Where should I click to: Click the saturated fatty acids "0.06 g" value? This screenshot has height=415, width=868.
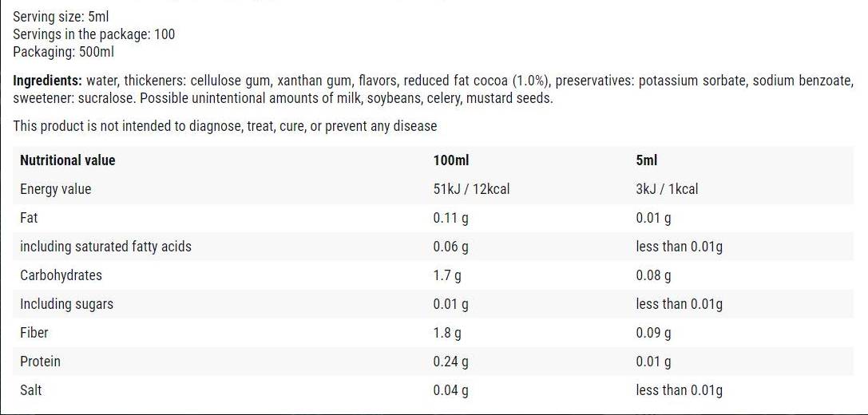(450, 247)
